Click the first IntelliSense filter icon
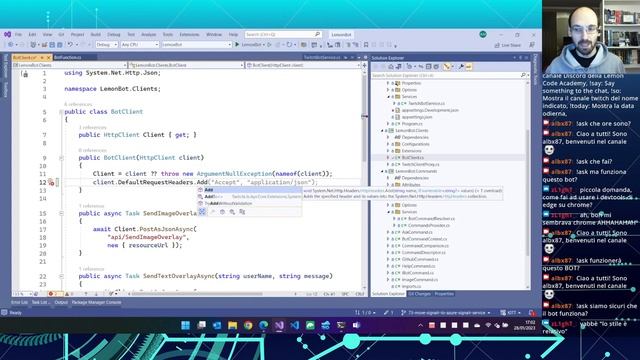Image resolution: width=640 pixels, height=360 pixels. pyautogui.click(x=202, y=211)
